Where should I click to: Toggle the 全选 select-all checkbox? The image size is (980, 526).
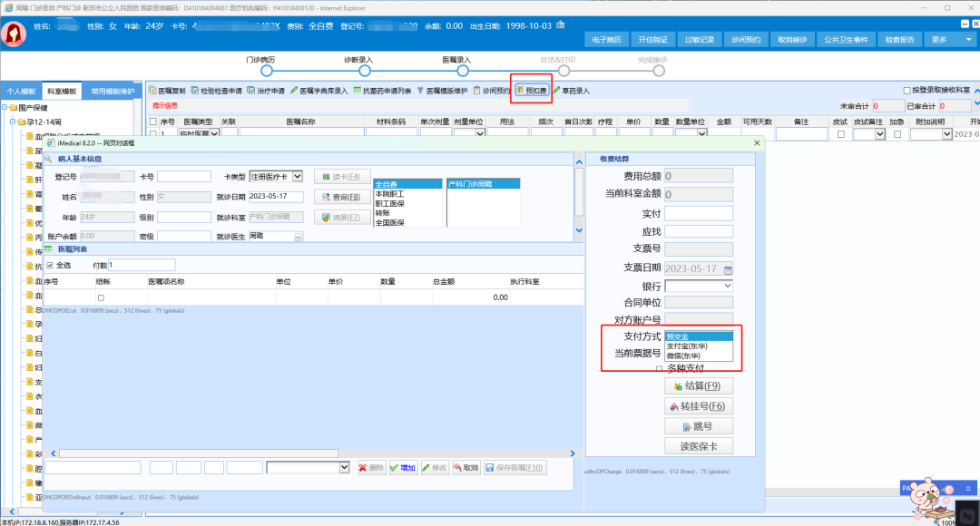pyautogui.click(x=50, y=266)
